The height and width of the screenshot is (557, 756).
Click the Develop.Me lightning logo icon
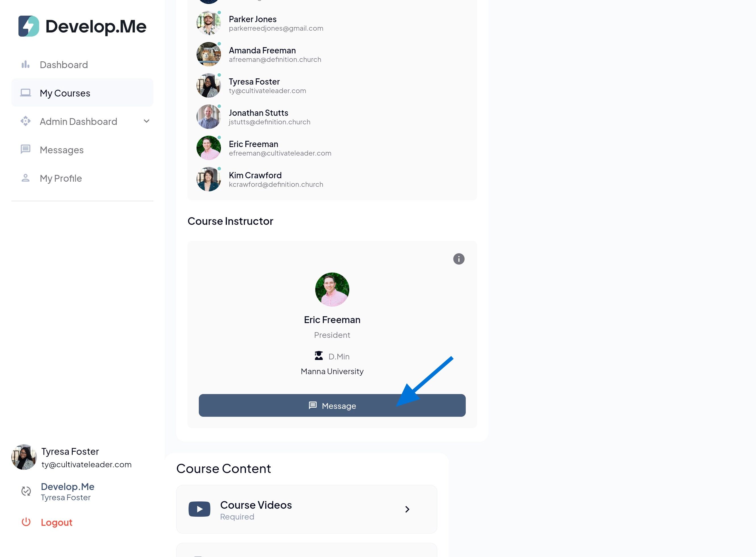[x=29, y=26]
